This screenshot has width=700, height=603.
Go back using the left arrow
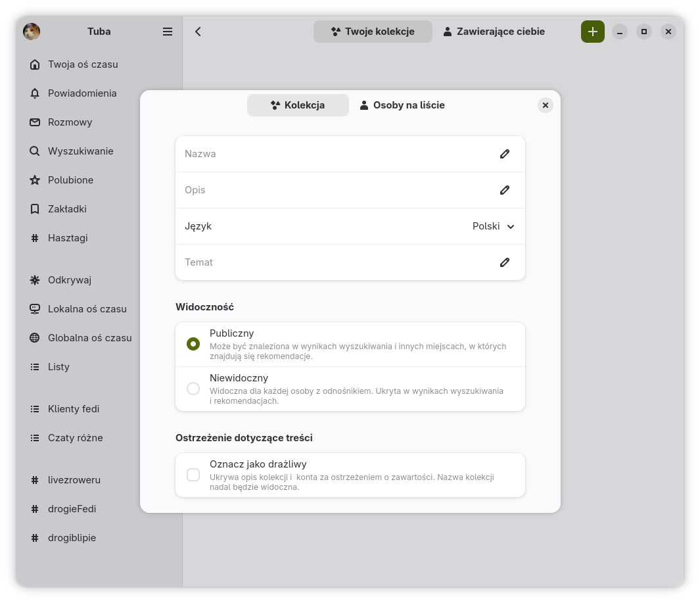(198, 32)
